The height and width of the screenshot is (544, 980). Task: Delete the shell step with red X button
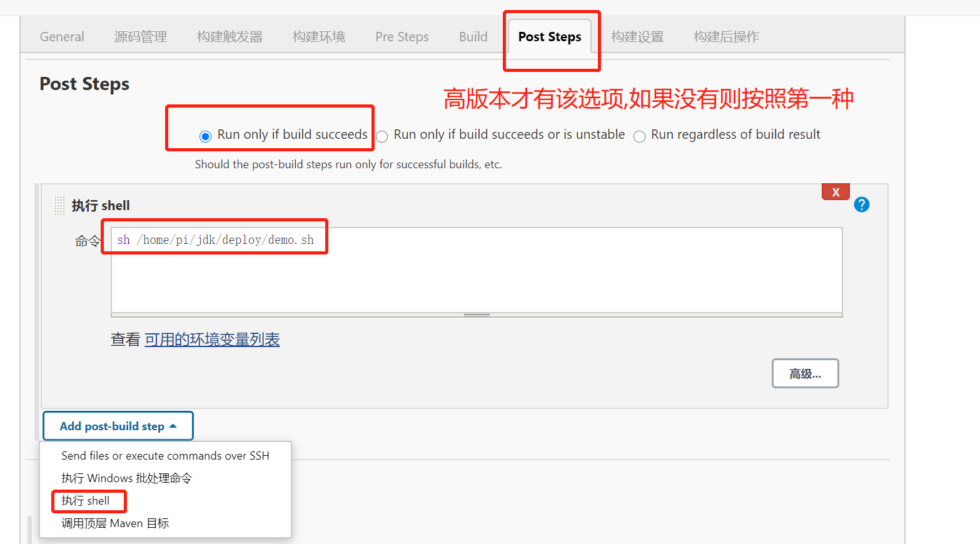(x=835, y=192)
